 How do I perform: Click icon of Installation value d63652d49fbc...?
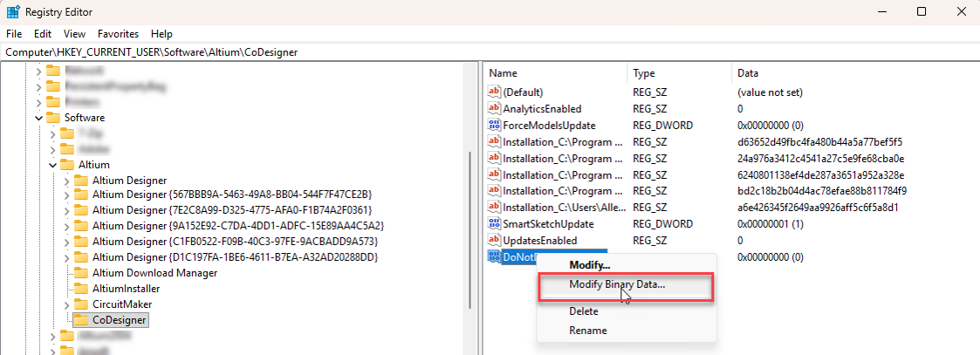pyautogui.click(x=495, y=142)
